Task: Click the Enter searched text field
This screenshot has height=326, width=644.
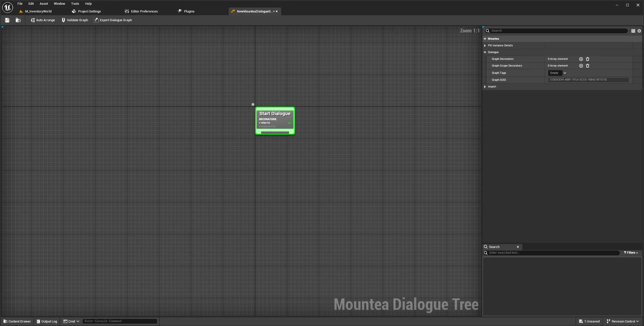Action: (553, 253)
